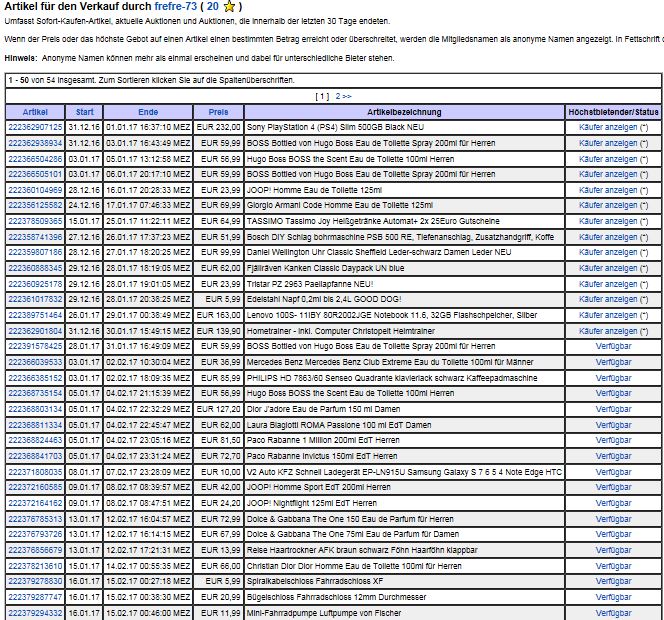Show buyer for Sony PlayStation 4 row
Viewport: 664px width, 620px height.
point(608,127)
